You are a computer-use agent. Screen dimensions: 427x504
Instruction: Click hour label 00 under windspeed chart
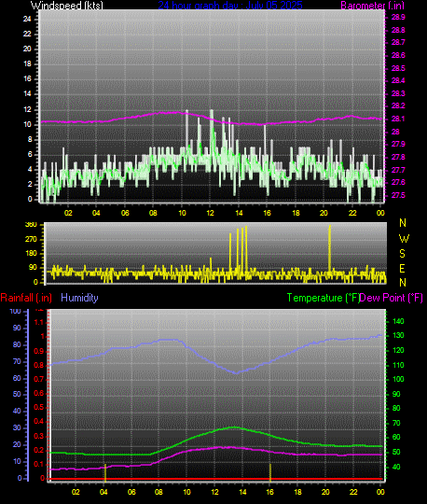coord(380,213)
